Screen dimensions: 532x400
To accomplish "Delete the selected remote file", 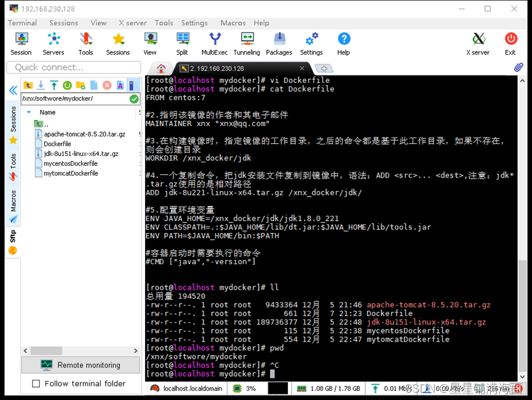I will coord(108,85).
